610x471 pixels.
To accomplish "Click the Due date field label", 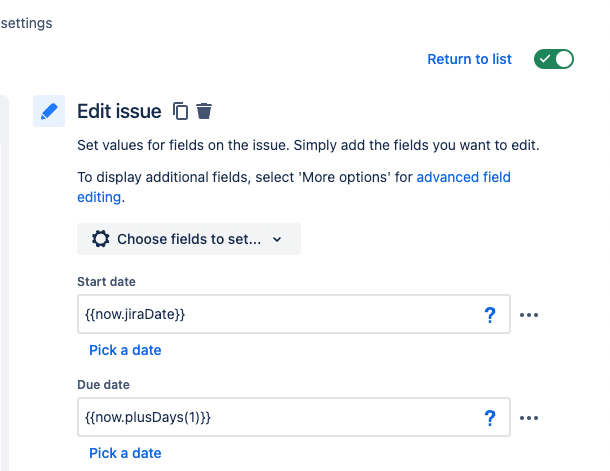I will pyautogui.click(x=104, y=384).
